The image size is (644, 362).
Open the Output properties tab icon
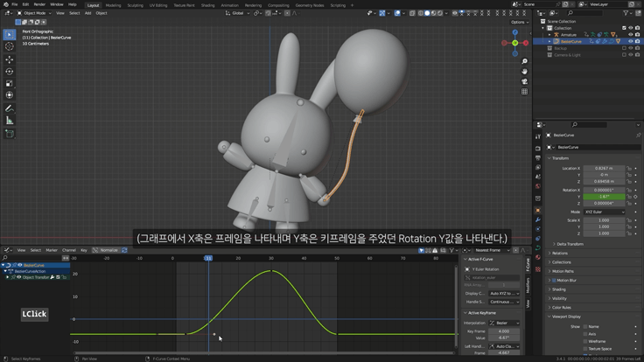(538, 157)
